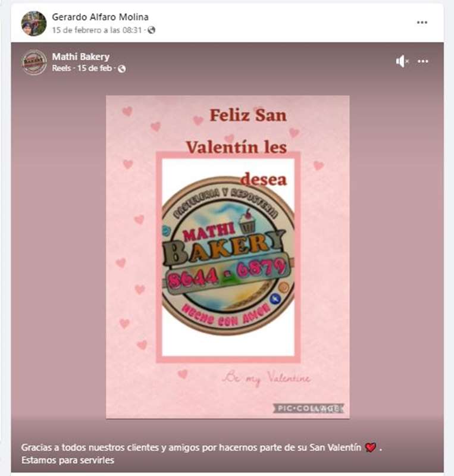Unmute the reel audio speaker icon
Viewport: 454px width, 476px height.
click(x=402, y=61)
